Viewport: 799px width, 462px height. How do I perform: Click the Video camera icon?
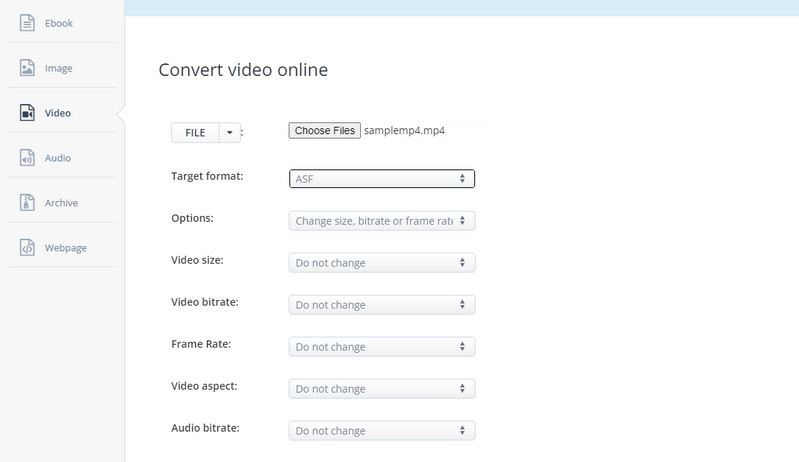[x=27, y=113]
